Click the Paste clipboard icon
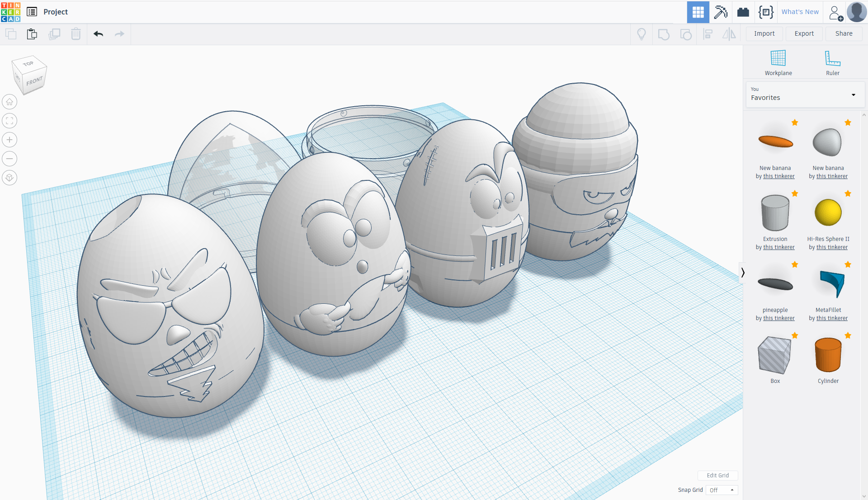The image size is (868, 500). point(32,34)
